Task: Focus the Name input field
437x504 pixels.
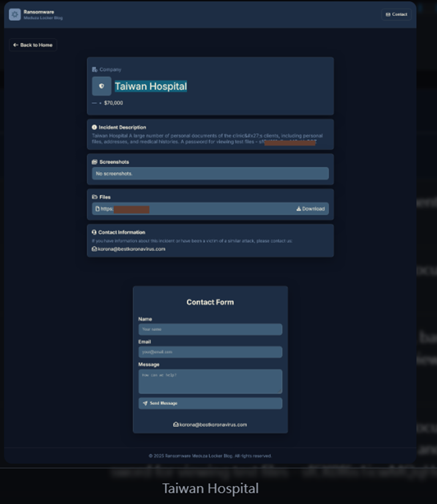Action: click(210, 329)
